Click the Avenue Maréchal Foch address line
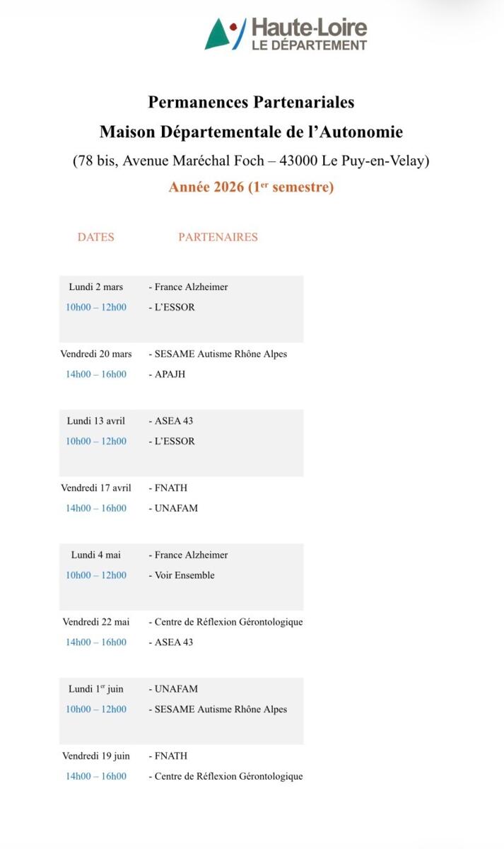 coord(251,161)
